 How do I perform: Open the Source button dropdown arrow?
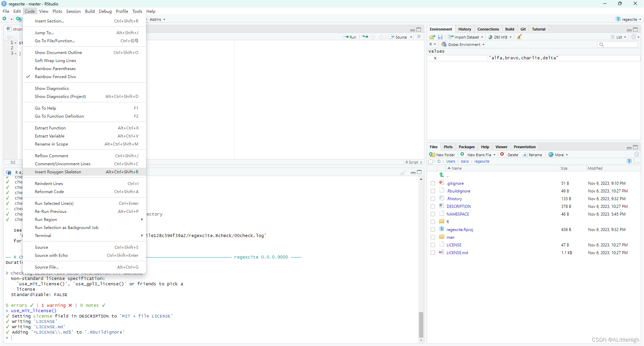tap(411, 37)
